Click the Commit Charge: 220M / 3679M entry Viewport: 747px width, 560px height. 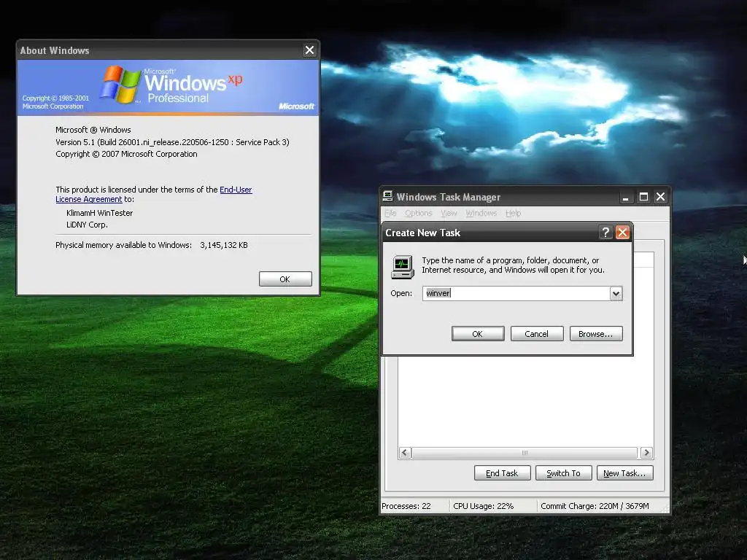[595, 506]
